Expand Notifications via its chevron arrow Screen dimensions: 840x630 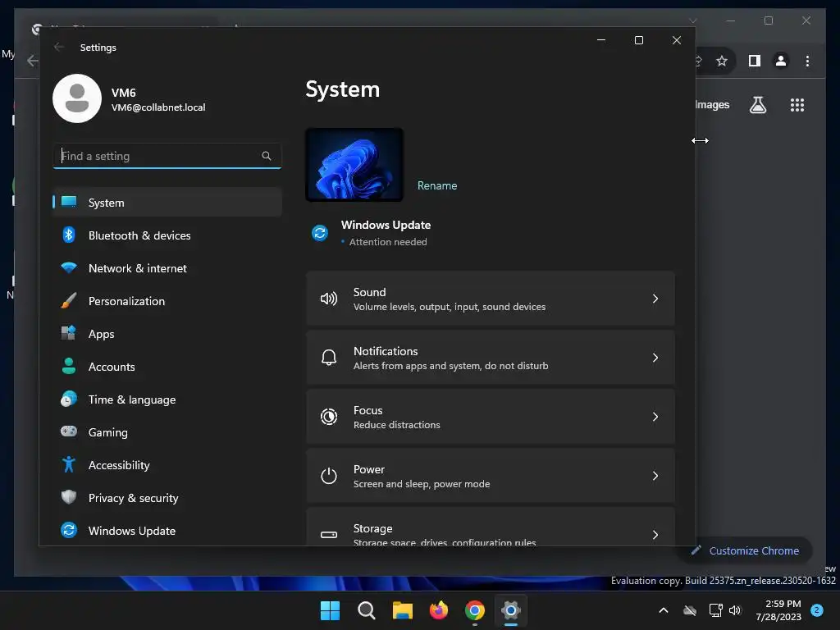click(x=655, y=358)
